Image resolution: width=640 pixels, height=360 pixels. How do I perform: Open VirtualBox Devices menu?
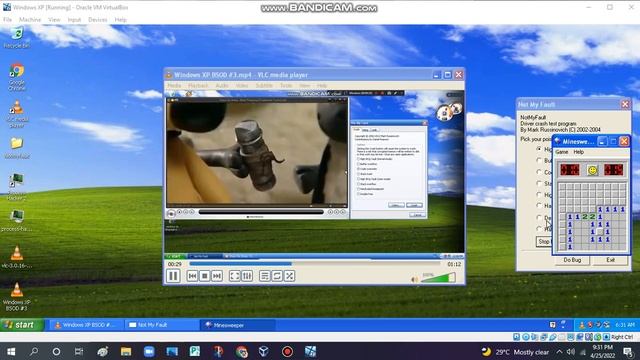click(98, 20)
